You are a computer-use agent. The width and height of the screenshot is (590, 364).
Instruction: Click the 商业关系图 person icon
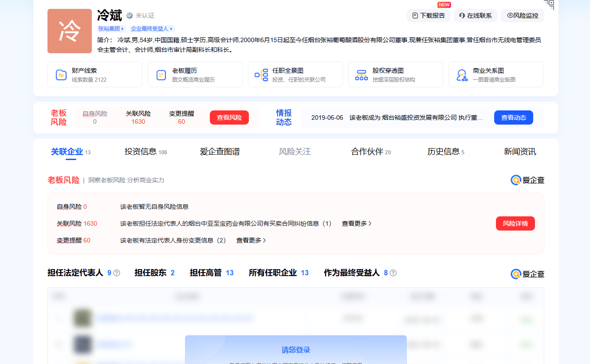462,75
